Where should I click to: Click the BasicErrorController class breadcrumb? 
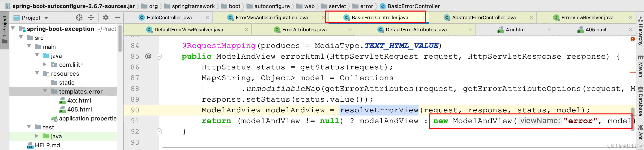[x=410, y=6]
